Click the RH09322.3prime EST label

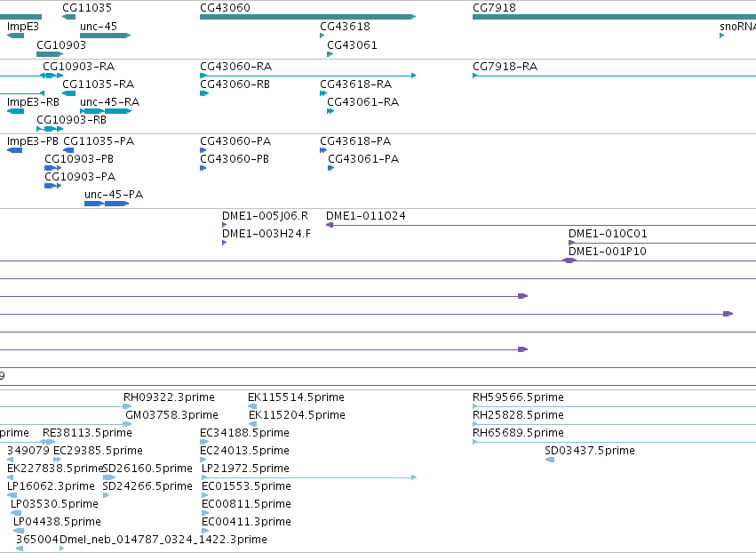(x=169, y=397)
